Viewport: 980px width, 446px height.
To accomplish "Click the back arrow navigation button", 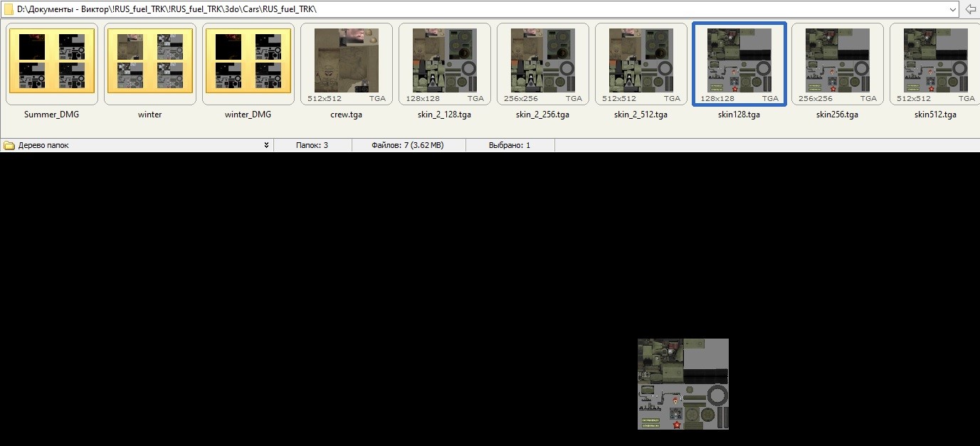I will coord(970,9).
